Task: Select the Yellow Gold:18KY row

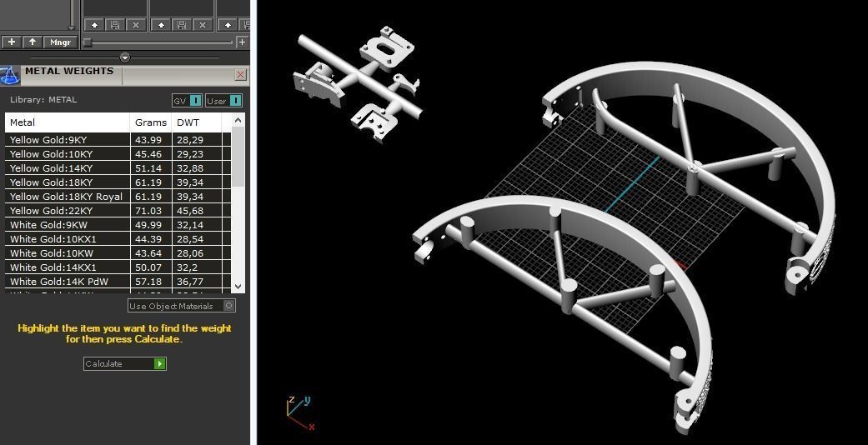Action: (118, 182)
